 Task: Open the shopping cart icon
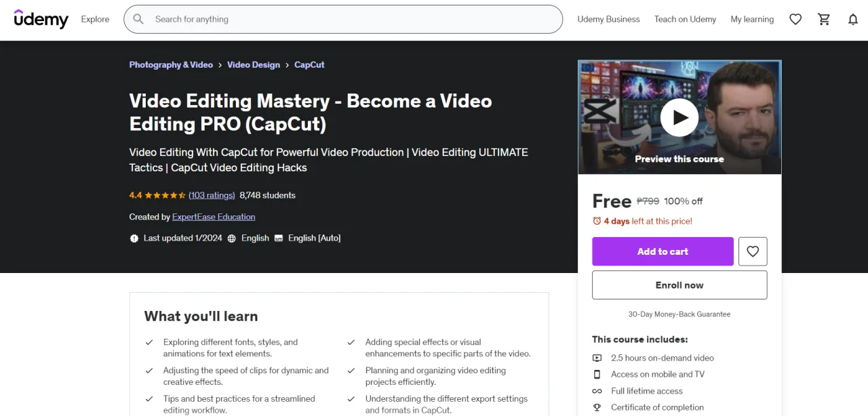pos(824,20)
